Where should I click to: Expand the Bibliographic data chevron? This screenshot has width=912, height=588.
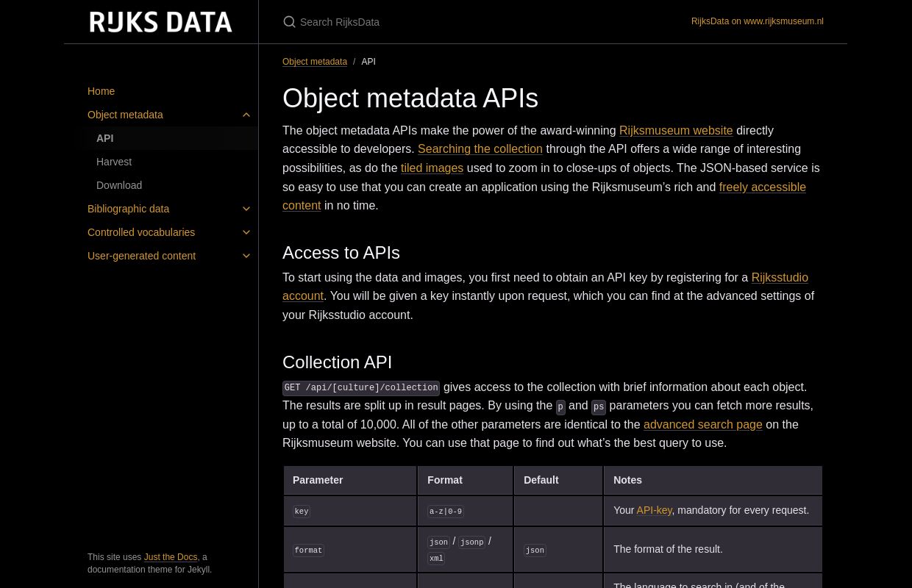(x=246, y=209)
